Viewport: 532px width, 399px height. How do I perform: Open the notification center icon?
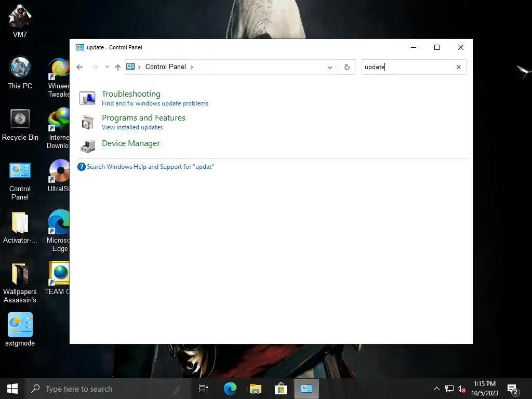(x=513, y=389)
